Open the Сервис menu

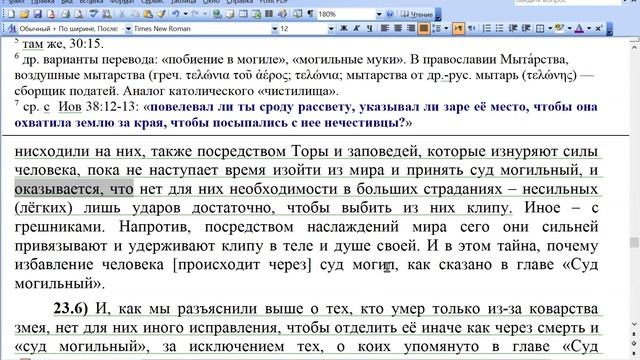point(152,2)
